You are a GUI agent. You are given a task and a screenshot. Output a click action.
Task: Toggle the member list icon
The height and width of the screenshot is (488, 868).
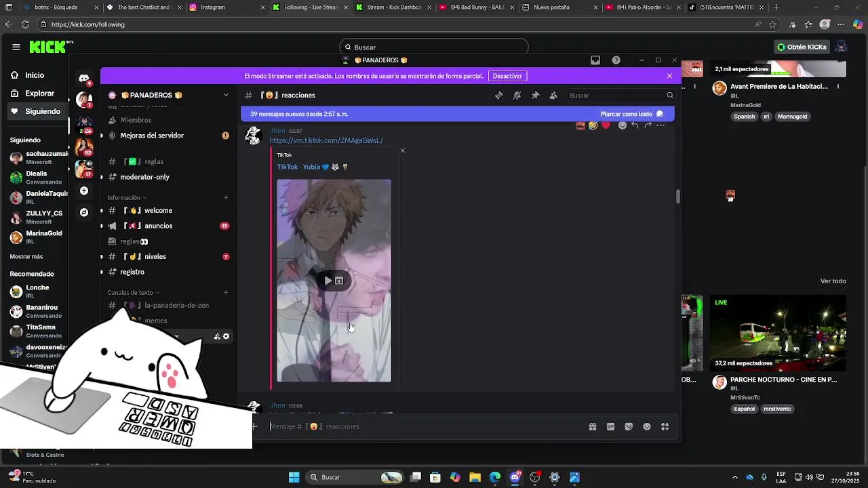pos(553,96)
